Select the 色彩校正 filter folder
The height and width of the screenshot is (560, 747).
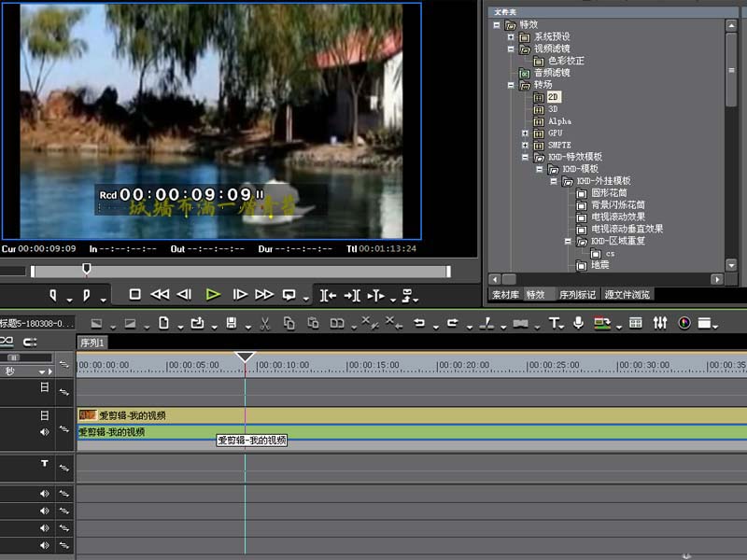pyautogui.click(x=566, y=61)
